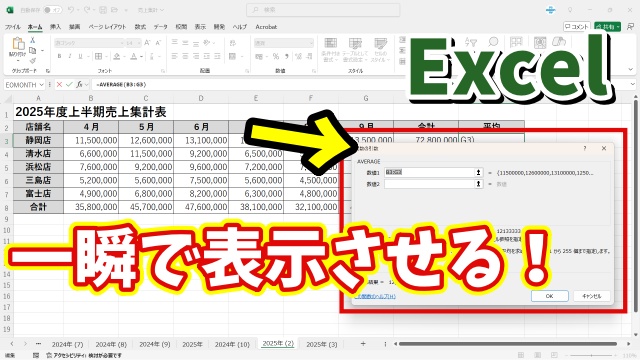
Task: Open the font name dropdown
Action: pos(122,42)
